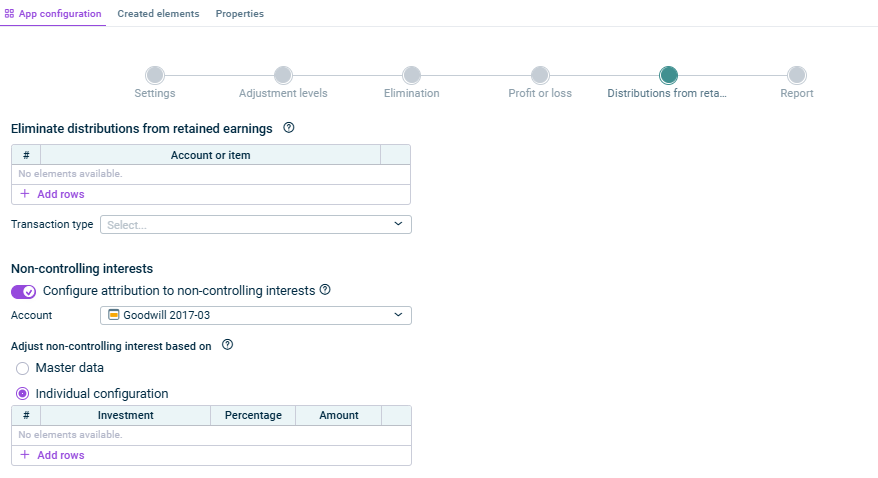Click the Distributions from retained earnings step

(668, 75)
